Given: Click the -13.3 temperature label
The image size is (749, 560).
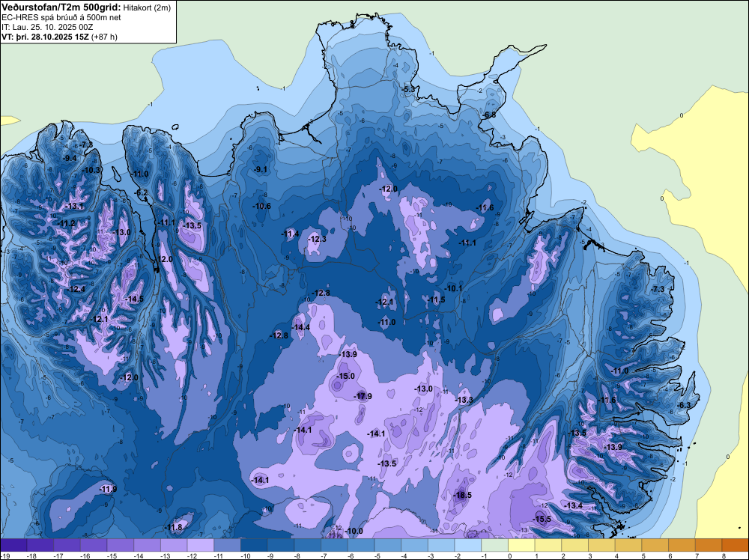Looking at the screenshot, I should click(x=464, y=400).
